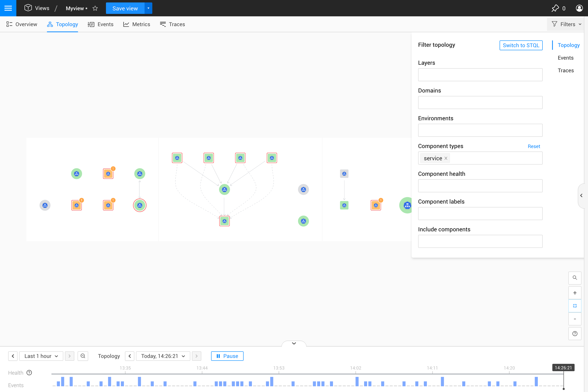Screen dimensions: 588x392
Task: Open the topology help question icon
Action: coord(575,333)
